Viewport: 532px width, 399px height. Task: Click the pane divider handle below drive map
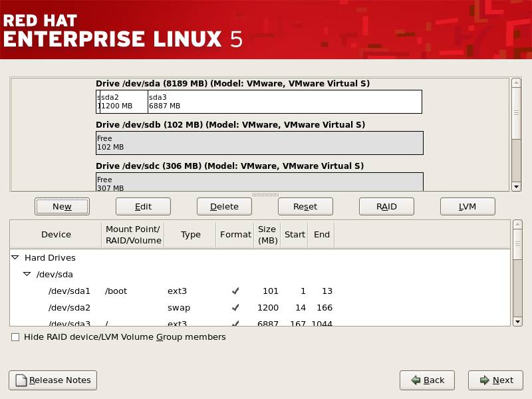[265, 195]
